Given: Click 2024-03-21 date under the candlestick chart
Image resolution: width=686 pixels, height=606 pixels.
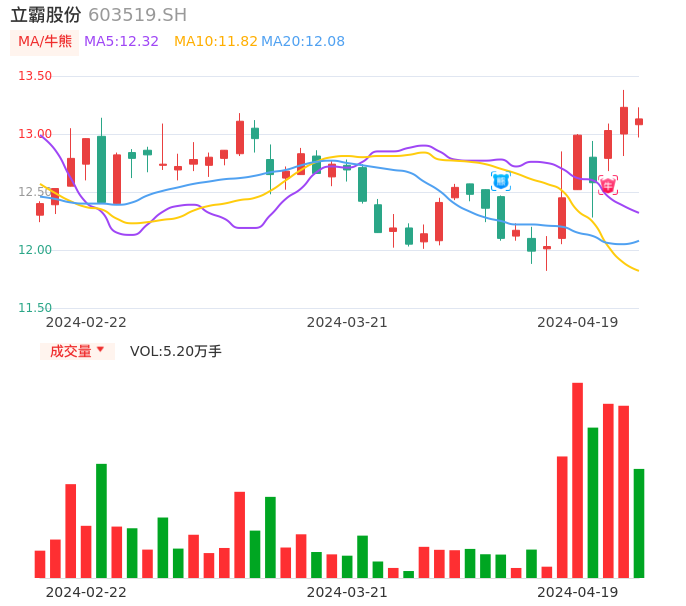Looking at the screenshot, I should tap(347, 322).
